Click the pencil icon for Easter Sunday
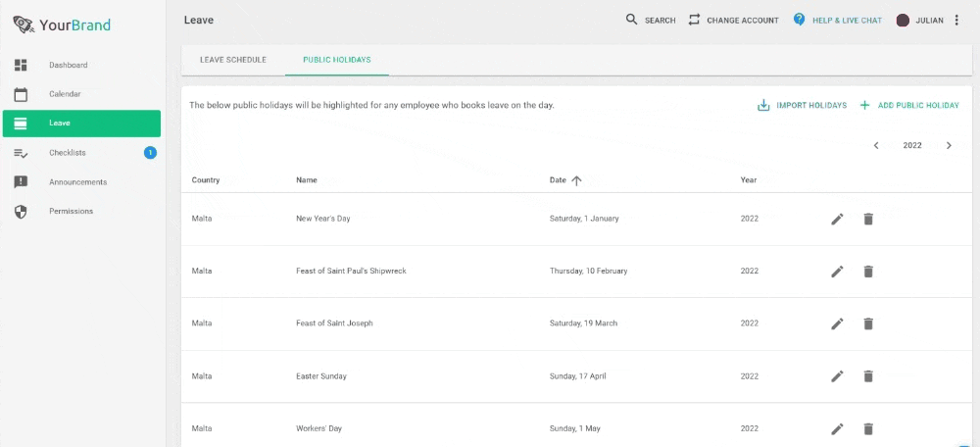 tap(837, 376)
